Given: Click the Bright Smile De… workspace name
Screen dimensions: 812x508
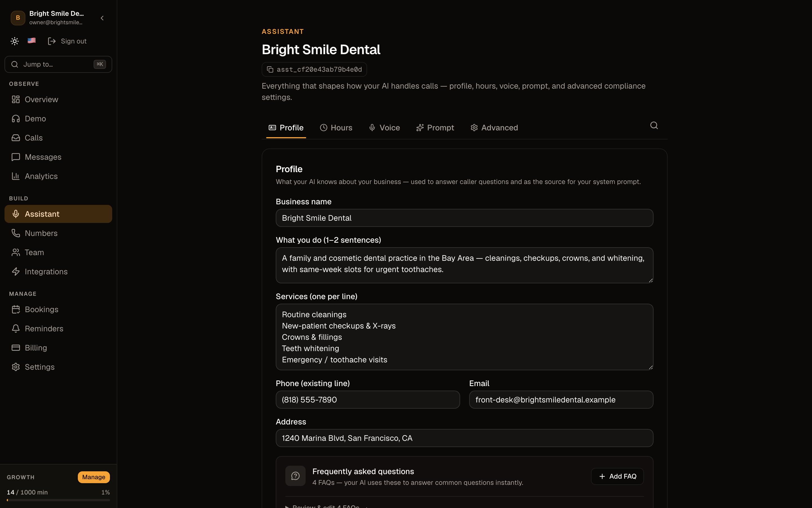Looking at the screenshot, I should (56, 14).
